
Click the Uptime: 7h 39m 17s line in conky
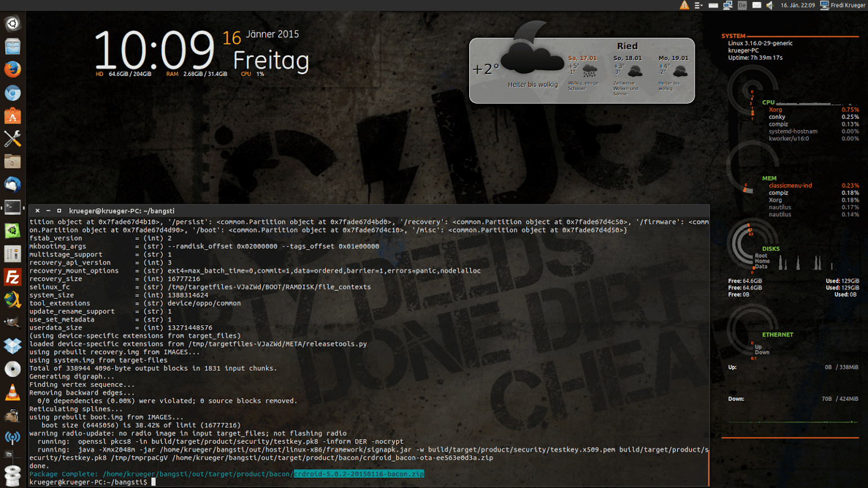(755, 57)
